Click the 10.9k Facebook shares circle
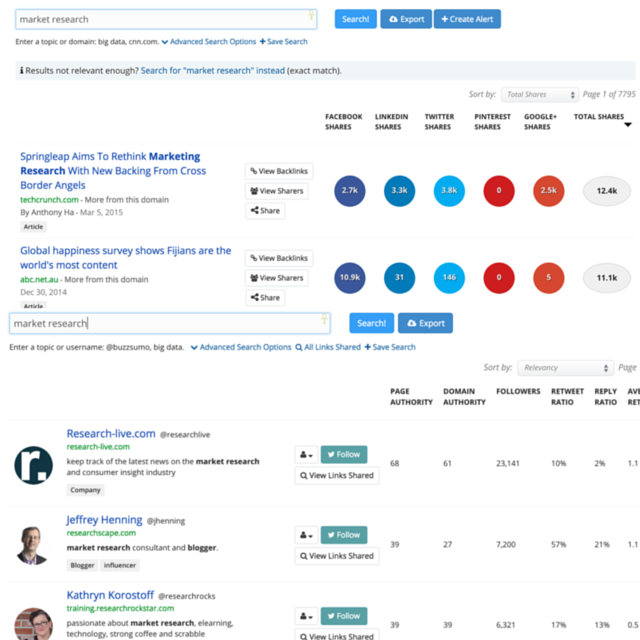 tap(350, 278)
